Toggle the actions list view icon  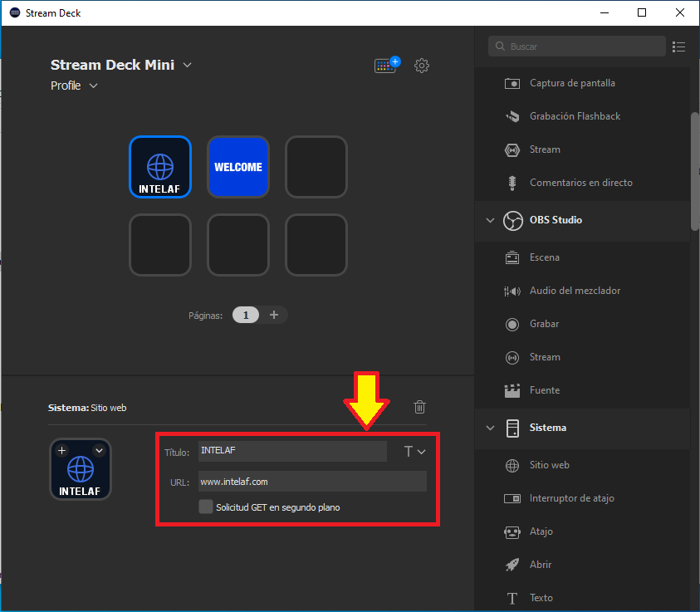click(x=679, y=47)
